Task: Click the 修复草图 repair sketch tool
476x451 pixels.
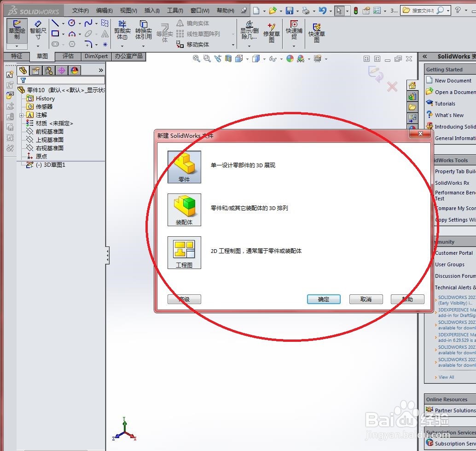Action: [272, 33]
